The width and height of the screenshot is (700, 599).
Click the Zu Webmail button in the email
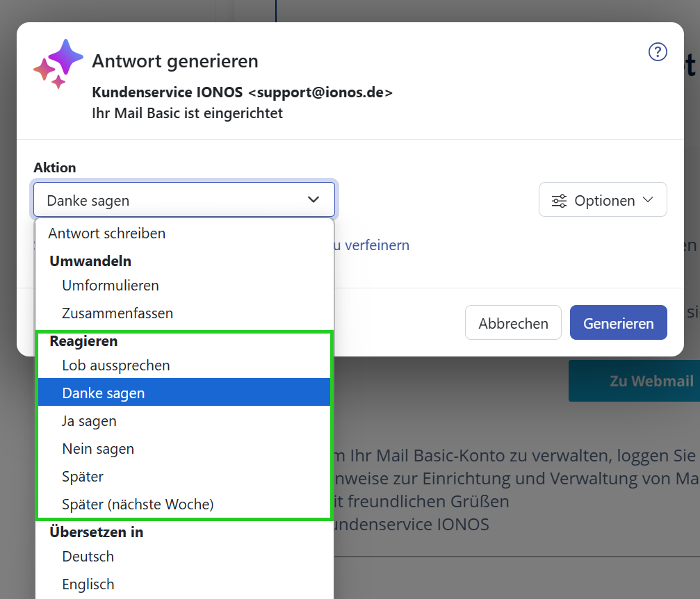634,381
